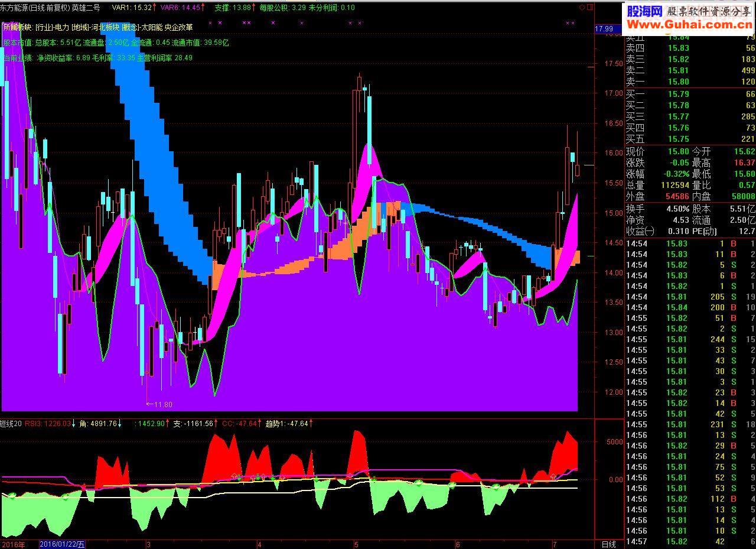Click the 外盘 54586 field

(657, 196)
